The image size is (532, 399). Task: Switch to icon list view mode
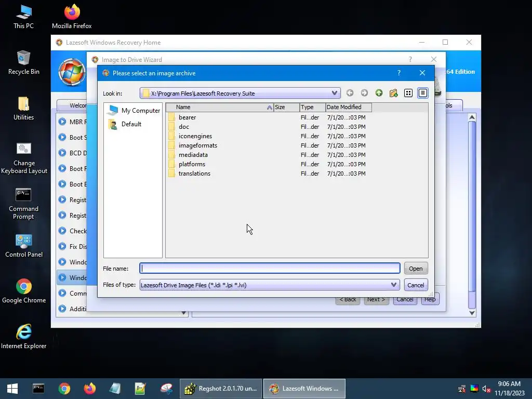(408, 93)
